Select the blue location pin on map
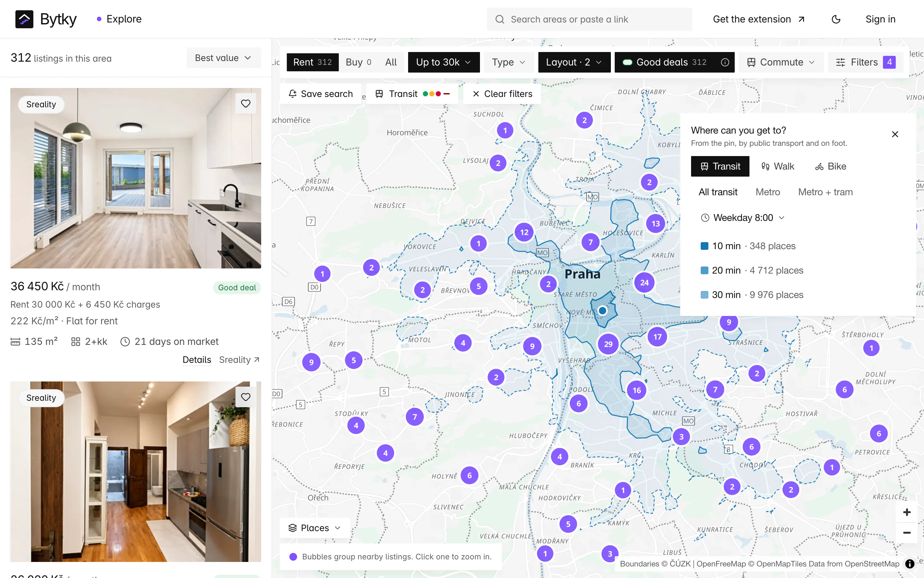The image size is (924, 578). 603,311
